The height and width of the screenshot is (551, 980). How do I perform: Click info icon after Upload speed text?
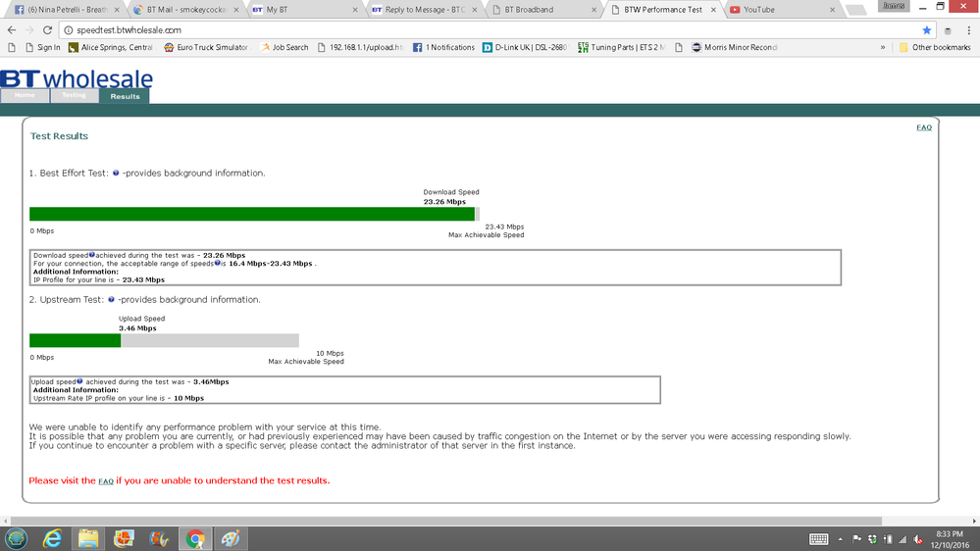point(79,381)
